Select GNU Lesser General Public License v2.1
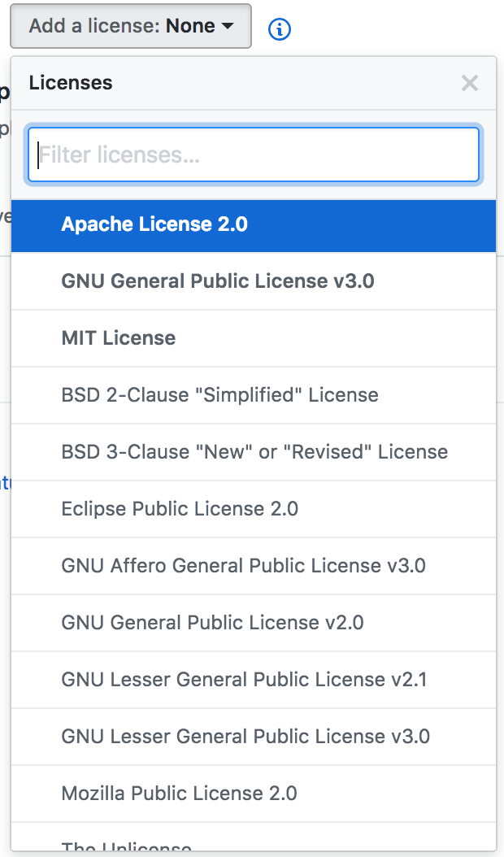Screen dimensions: 504x857 coord(254,680)
